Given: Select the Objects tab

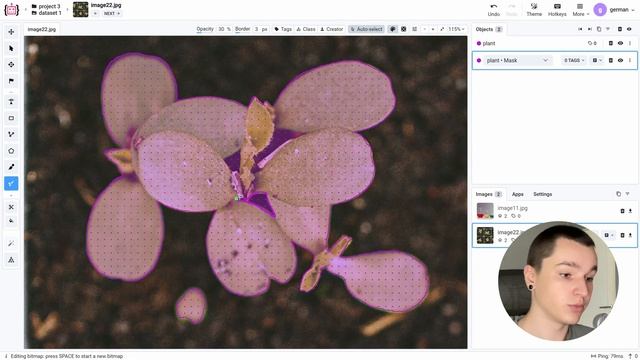Looking at the screenshot, I should pos(489,29).
